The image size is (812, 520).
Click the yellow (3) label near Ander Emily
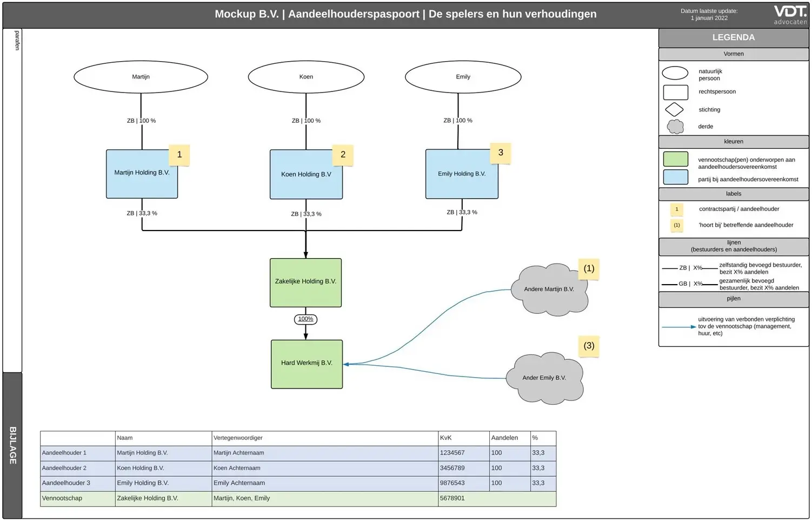click(x=589, y=346)
